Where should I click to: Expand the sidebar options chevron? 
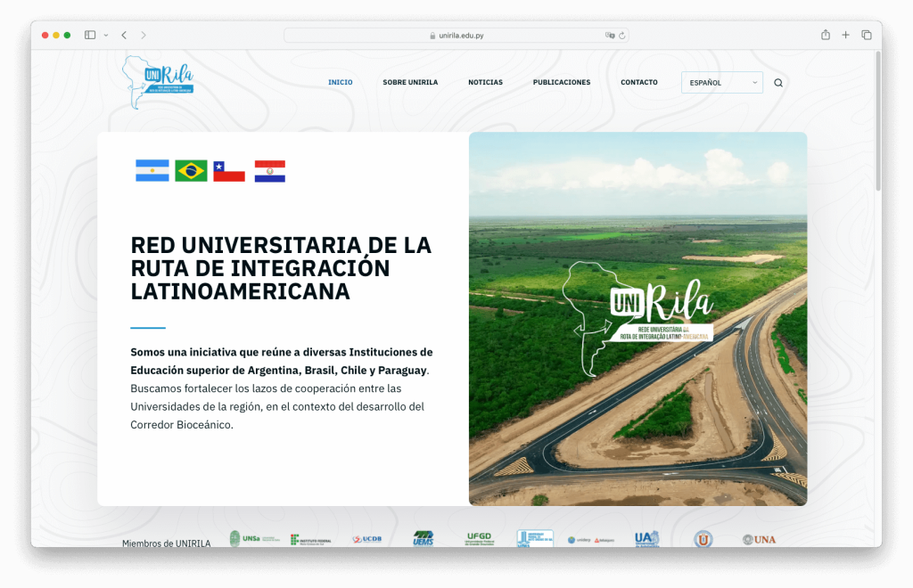pyautogui.click(x=106, y=35)
